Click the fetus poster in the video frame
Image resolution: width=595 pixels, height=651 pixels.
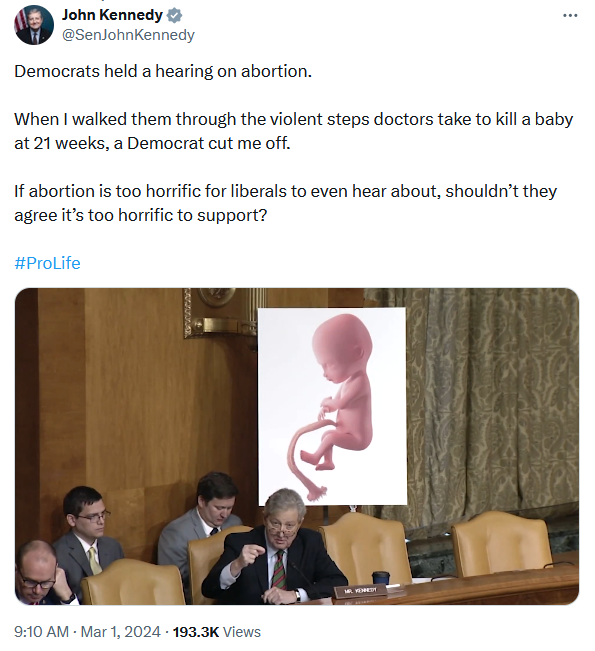tap(332, 406)
